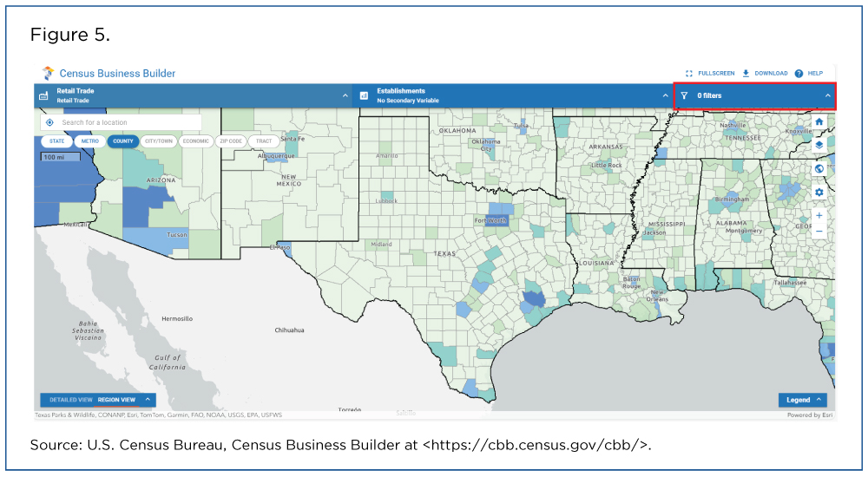
Task: Click the locate target icon in search box
Action: click(49, 123)
